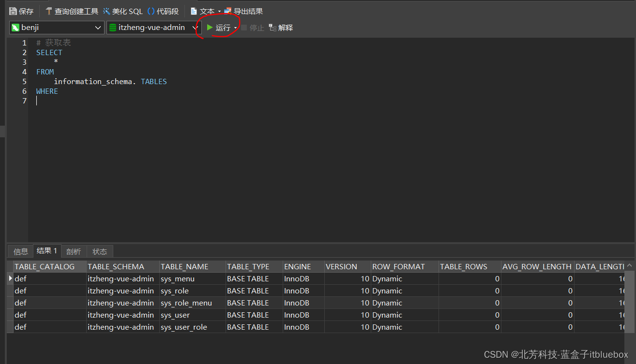Click the ENGINE column header

pos(303,266)
